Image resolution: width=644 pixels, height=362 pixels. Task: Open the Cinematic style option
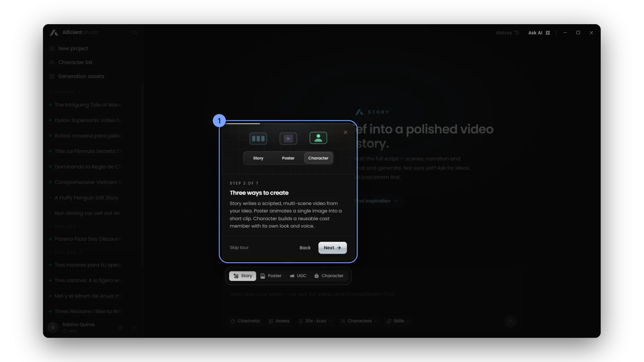[x=245, y=321]
